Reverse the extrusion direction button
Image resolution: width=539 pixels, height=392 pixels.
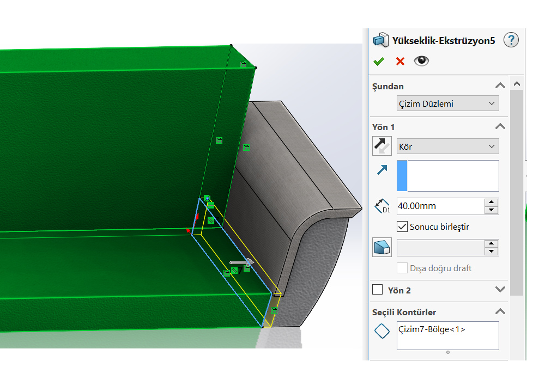pos(382,146)
